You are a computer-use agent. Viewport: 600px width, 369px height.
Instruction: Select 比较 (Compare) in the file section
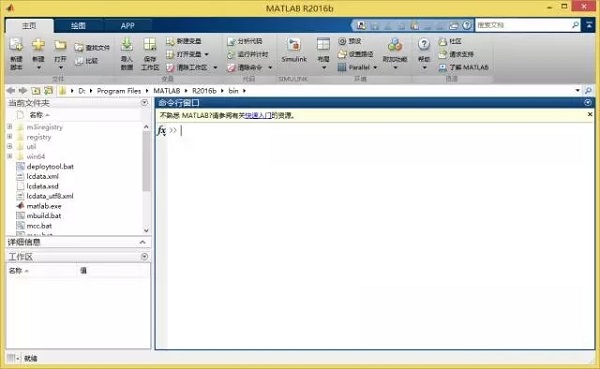pos(86,61)
